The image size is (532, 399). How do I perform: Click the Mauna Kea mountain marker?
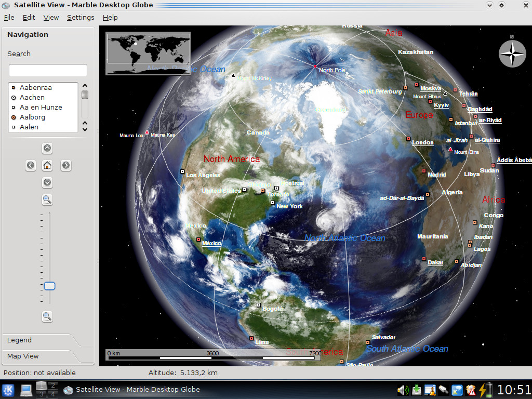coord(147,132)
